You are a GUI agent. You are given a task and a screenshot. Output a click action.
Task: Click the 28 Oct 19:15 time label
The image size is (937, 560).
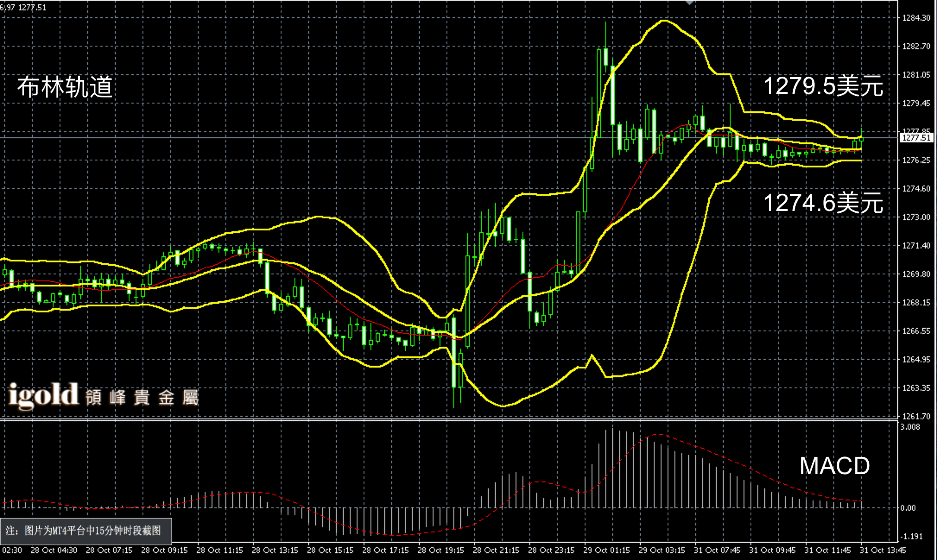[441, 550]
